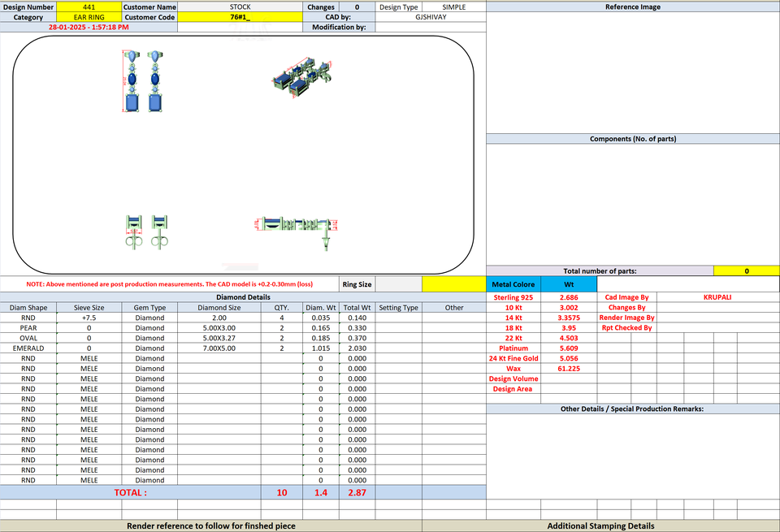The width and height of the screenshot is (780, 532).
Task: Click the Reference Image header
Action: (x=633, y=7)
